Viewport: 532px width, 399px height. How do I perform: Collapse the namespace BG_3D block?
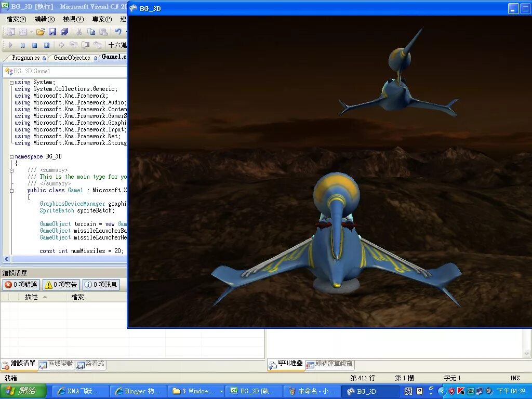pyautogui.click(x=11, y=157)
